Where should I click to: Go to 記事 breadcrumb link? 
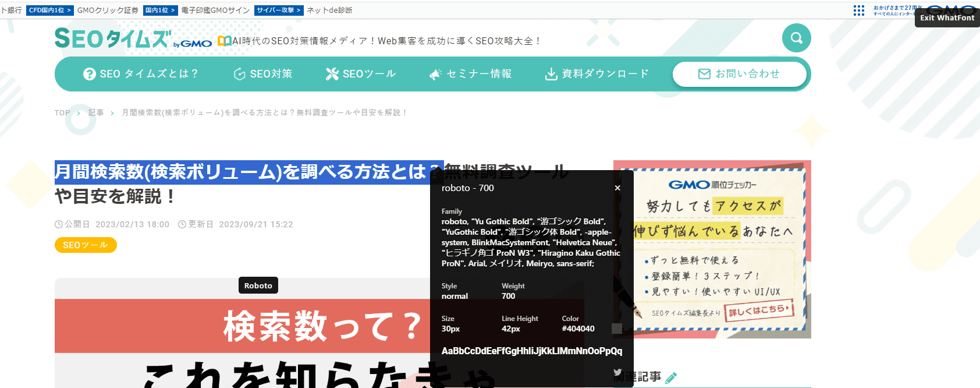tap(96, 113)
